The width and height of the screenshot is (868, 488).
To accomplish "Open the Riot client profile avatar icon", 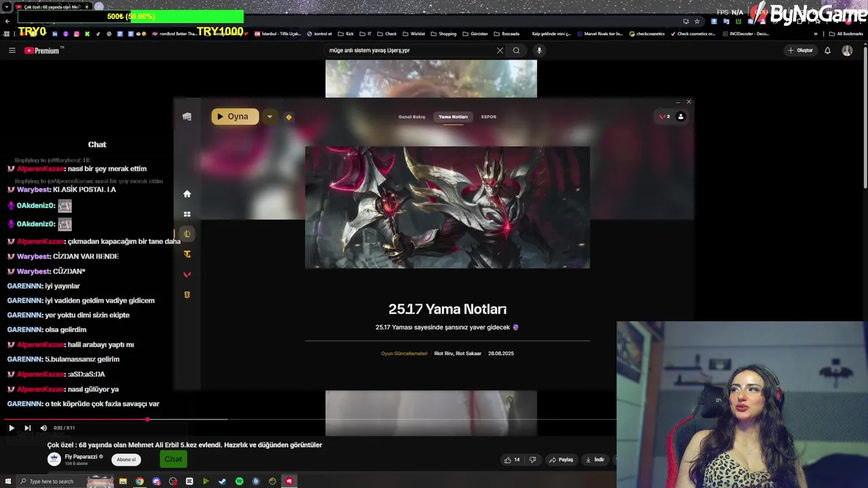I will tap(681, 117).
